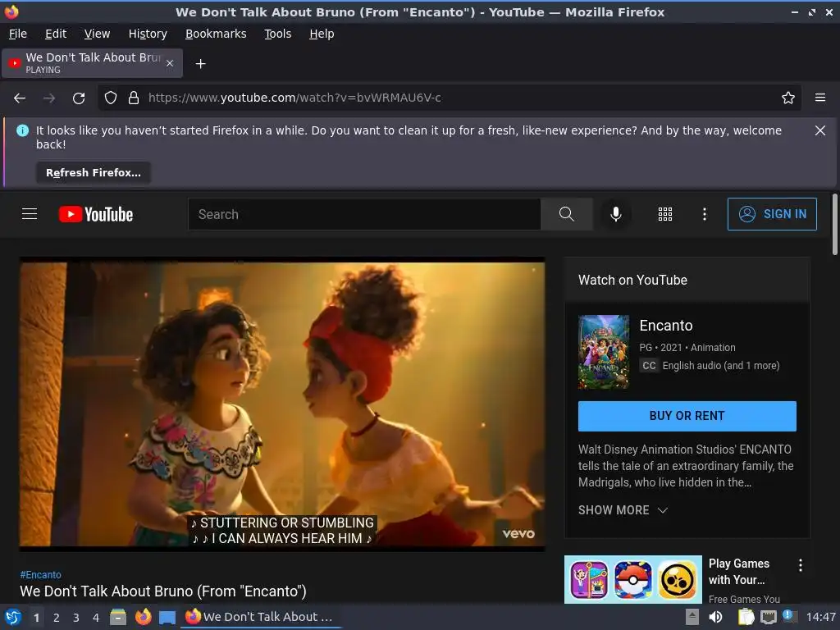The height and width of the screenshot is (630, 840).
Task: Click the PG • 2021 • Animation text
Action: [x=687, y=348]
